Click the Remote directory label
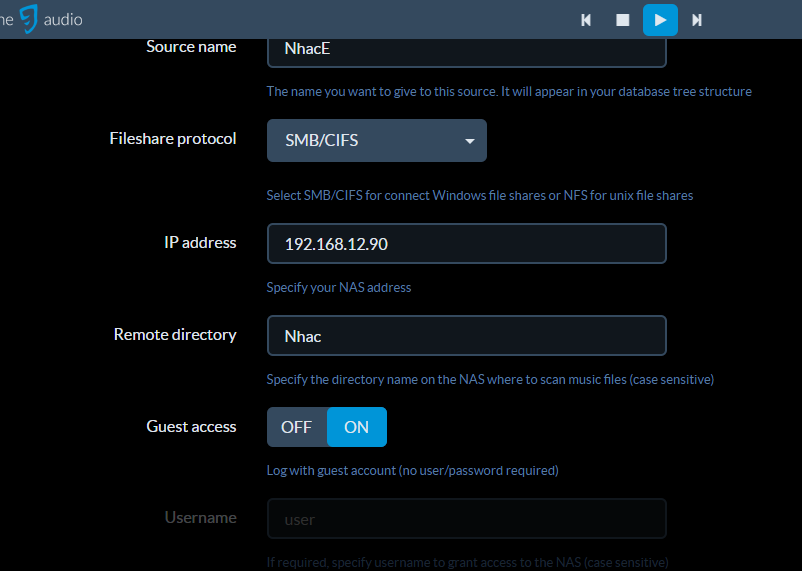Screen dimensions: 802x571 pyautogui.click(x=175, y=335)
